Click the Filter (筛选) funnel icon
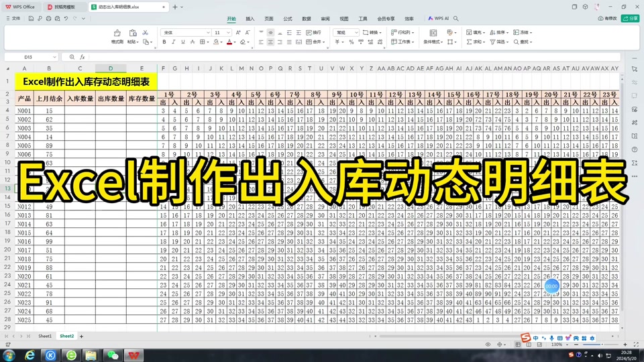This screenshot has width=644, height=362. (492, 42)
